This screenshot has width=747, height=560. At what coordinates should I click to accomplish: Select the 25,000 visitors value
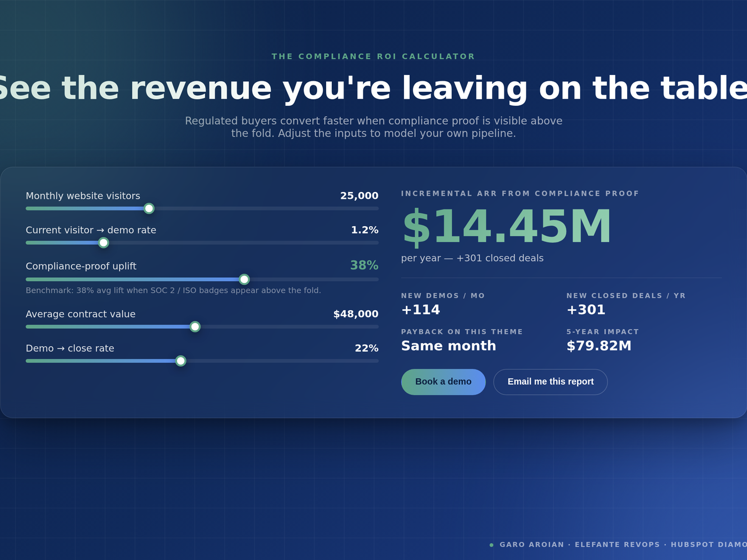coord(359,196)
